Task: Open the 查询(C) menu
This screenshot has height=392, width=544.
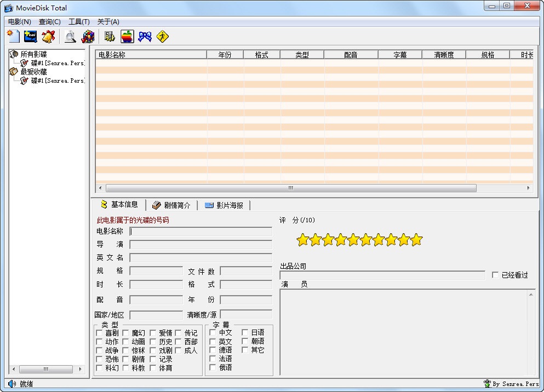Action: (49, 21)
